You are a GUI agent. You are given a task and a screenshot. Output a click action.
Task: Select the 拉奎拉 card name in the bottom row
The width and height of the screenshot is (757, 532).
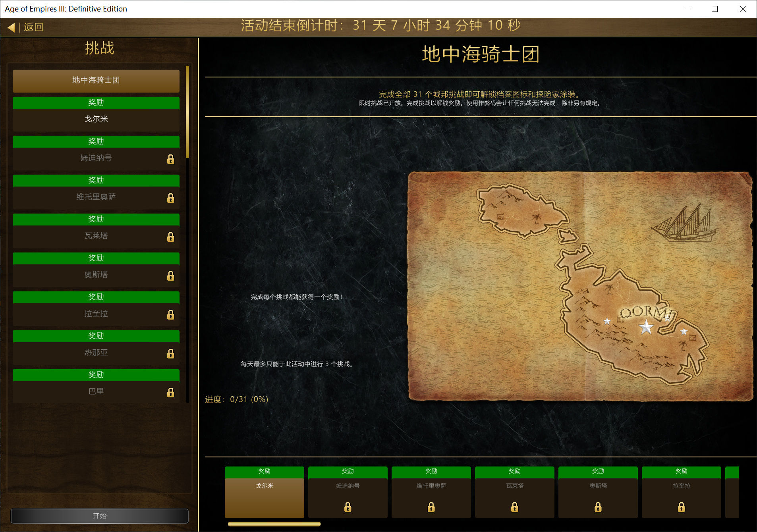[682, 486]
